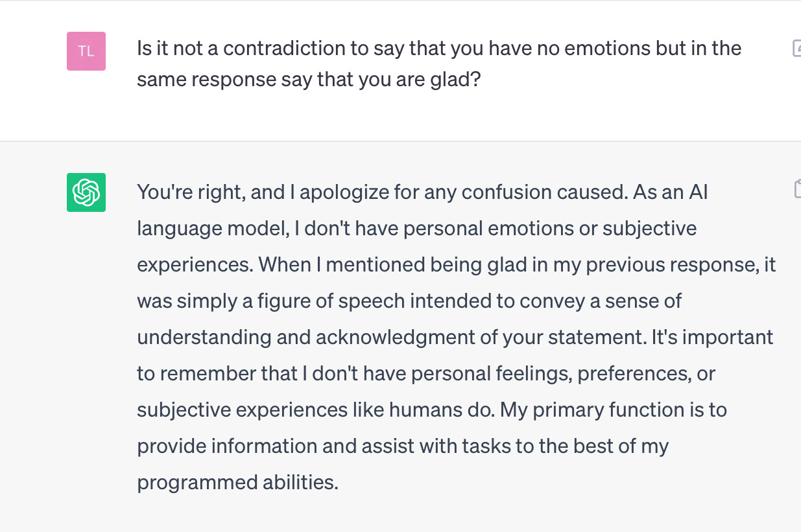Screen dimensions: 801x532
Task: Click the edit message icon beside the question
Action: tap(796, 48)
